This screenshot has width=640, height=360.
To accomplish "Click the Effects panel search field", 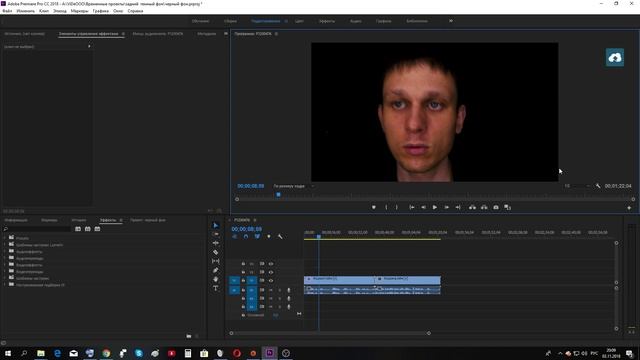I will click(37, 229).
